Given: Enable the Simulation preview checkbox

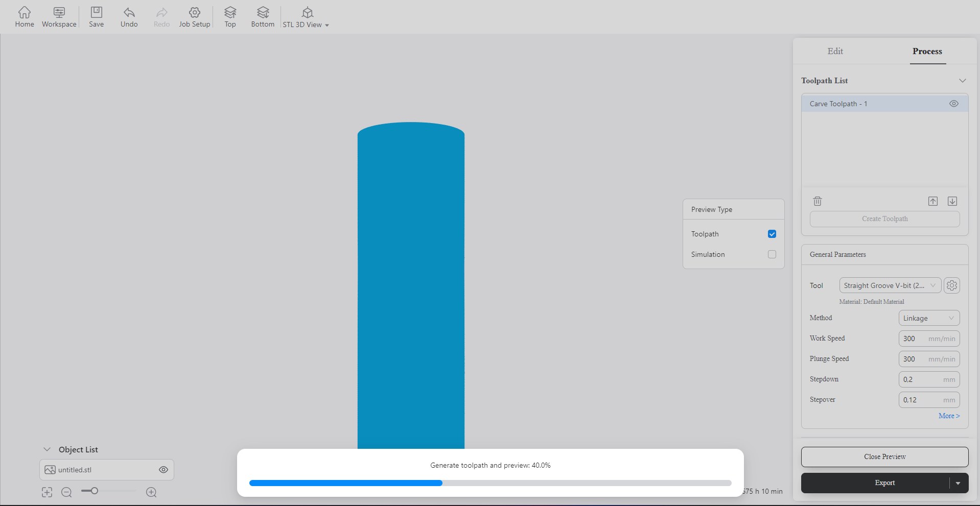Looking at the screenshot, I should point(772,254).
